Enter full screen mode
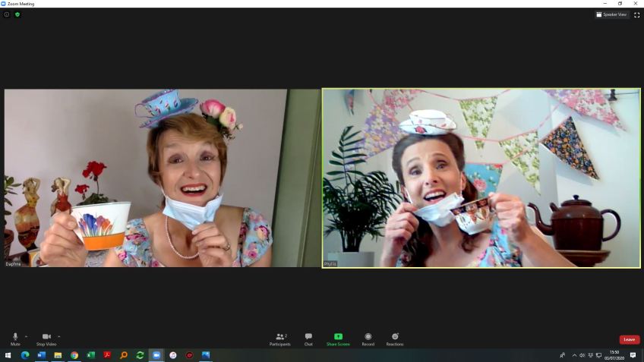The height and width of the screenshot is (362, 644). (636, 14)
